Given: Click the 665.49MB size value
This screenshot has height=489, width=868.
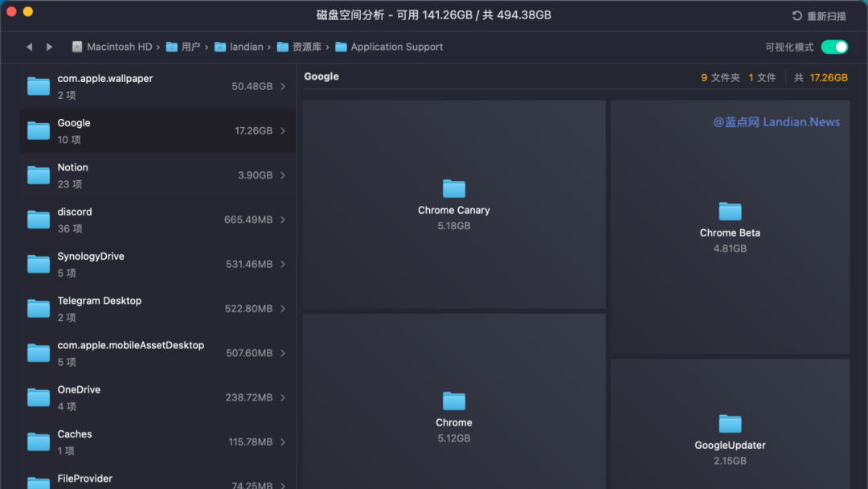Looking at the screenshot, I should (248, 220).
